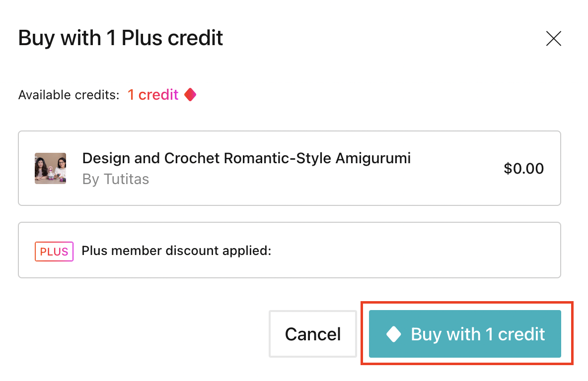Click the $0.00 course price
This screenshot has height=381, width=588.
[523, 169]
